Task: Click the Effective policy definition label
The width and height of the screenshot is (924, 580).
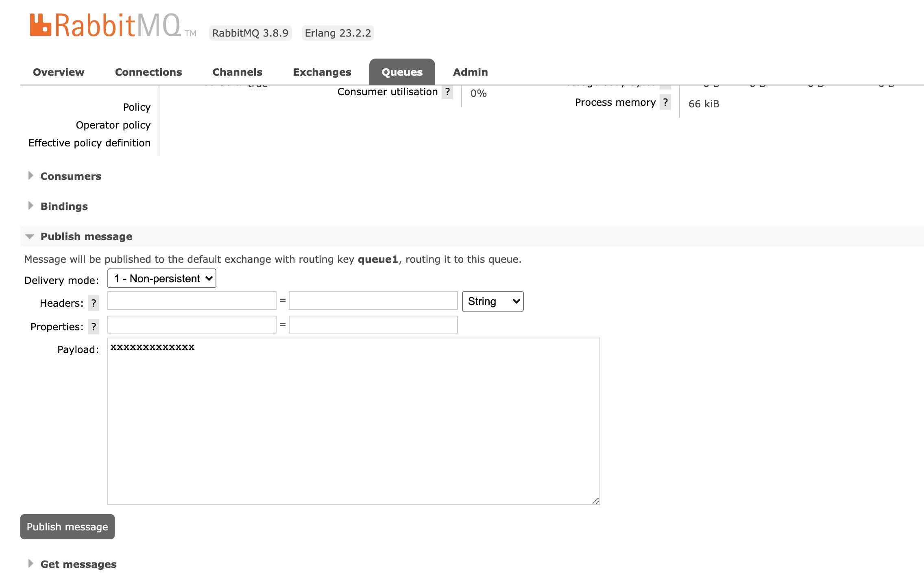Action: [89, 143]
